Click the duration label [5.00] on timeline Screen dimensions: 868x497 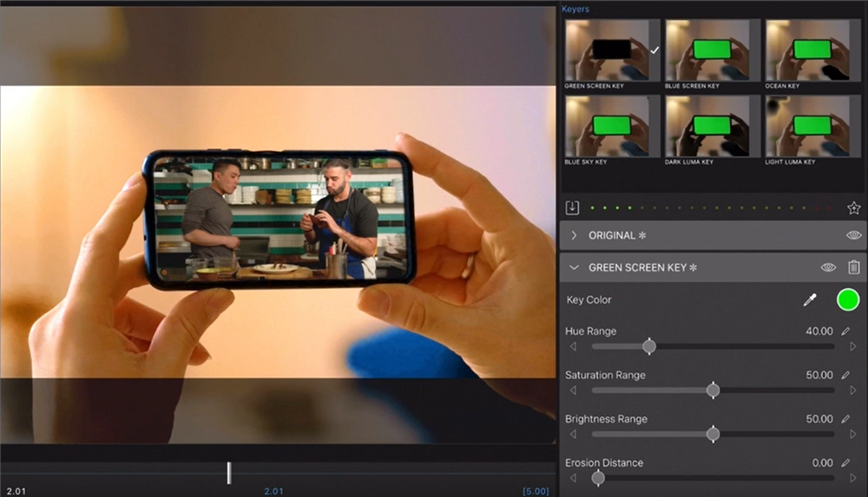tap(536, 491)
